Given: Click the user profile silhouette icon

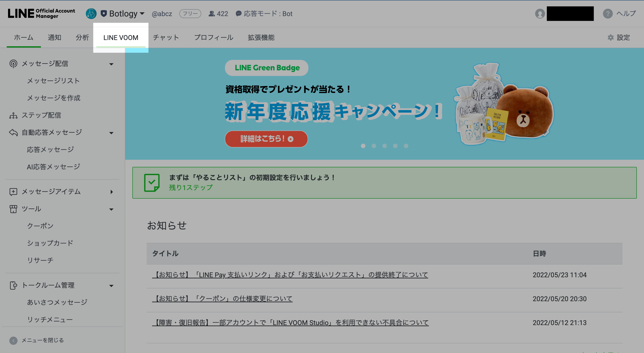Looking at the screenshot, I should point(540,13).
